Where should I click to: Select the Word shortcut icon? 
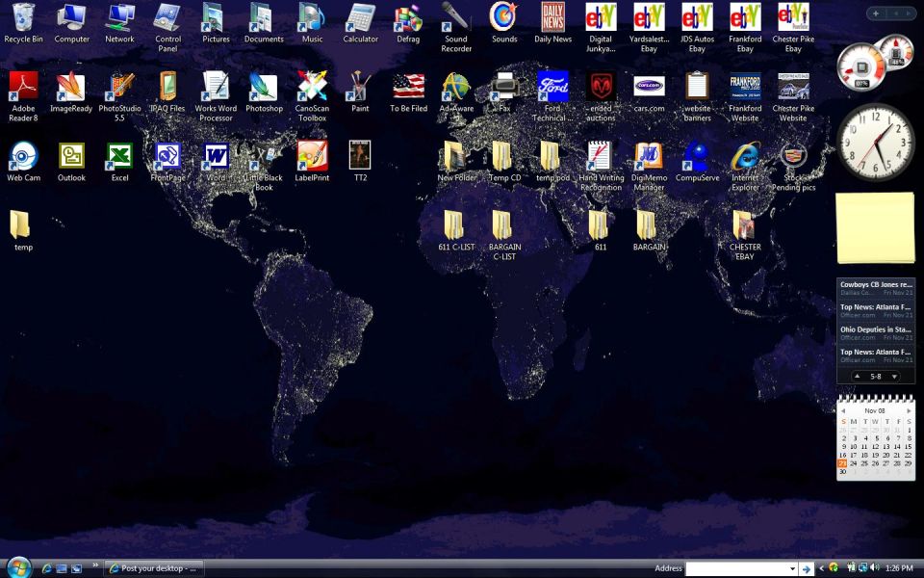216,156
